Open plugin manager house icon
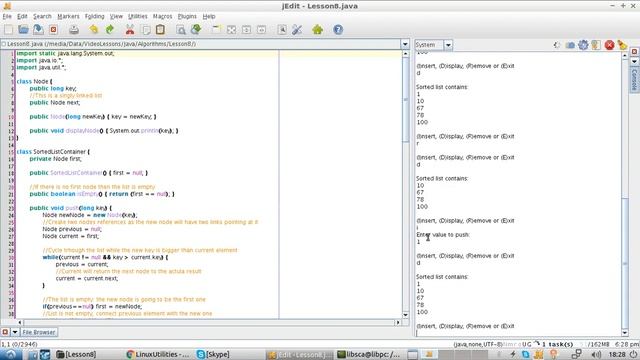The height and width of the screenshot is (360, 640). pyautogui.click(x=318, y=29)
